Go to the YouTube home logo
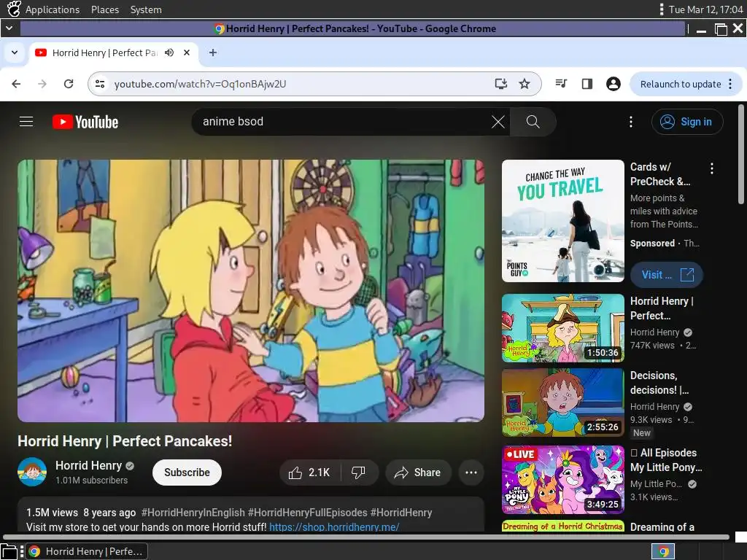This screenshot has width=747, height=560. 85,122
